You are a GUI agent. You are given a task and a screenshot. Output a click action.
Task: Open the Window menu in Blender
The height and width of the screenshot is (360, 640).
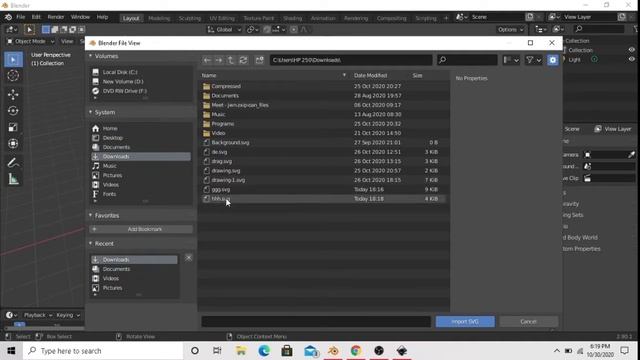click(80, 17)
